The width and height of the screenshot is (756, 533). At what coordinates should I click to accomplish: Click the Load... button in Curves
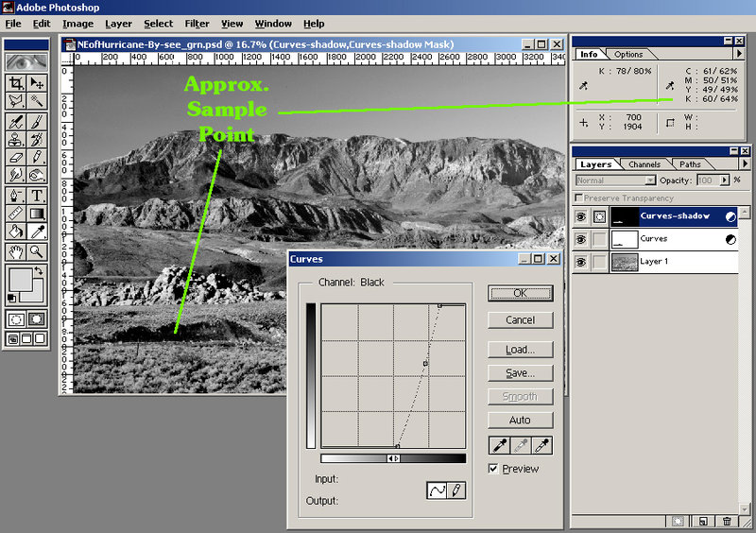click(520, 350)
